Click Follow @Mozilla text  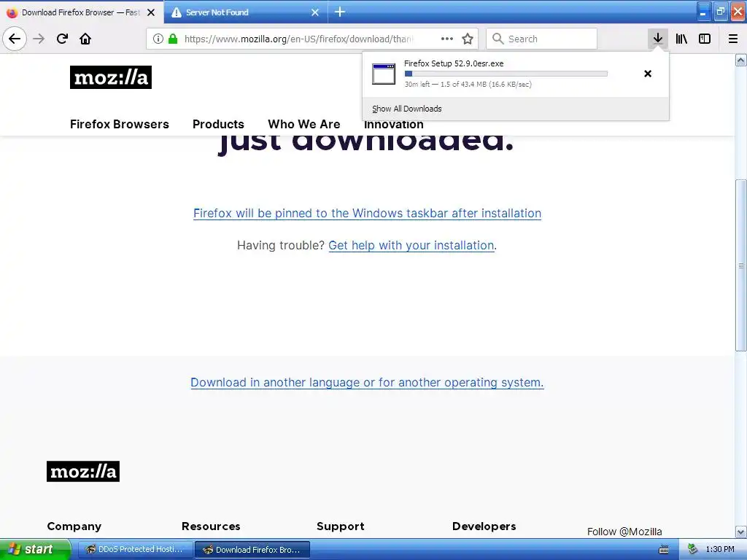click(624, 532)
